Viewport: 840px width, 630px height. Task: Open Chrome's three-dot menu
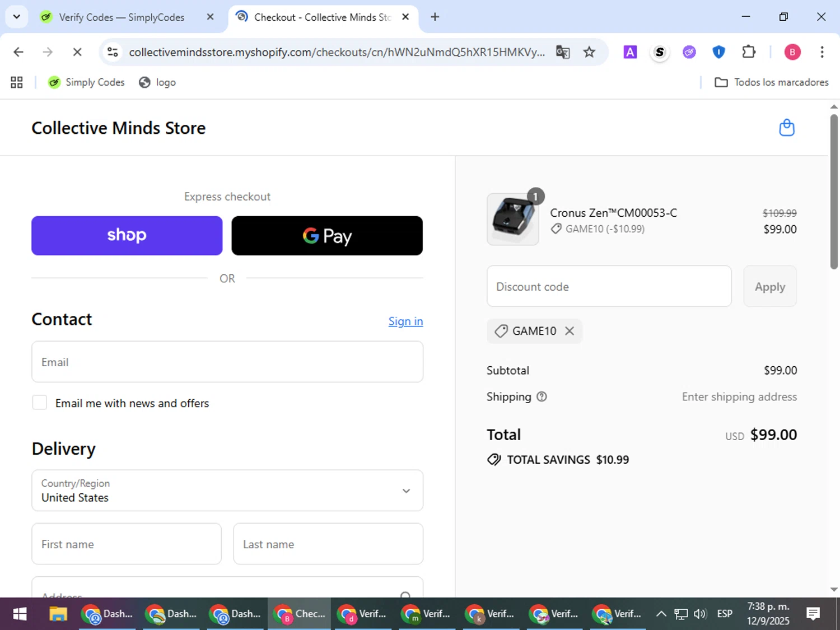[822, 52]
